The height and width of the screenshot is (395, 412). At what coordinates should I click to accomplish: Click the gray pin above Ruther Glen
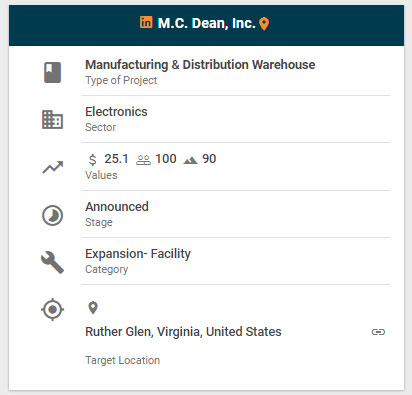coord(93,308)
